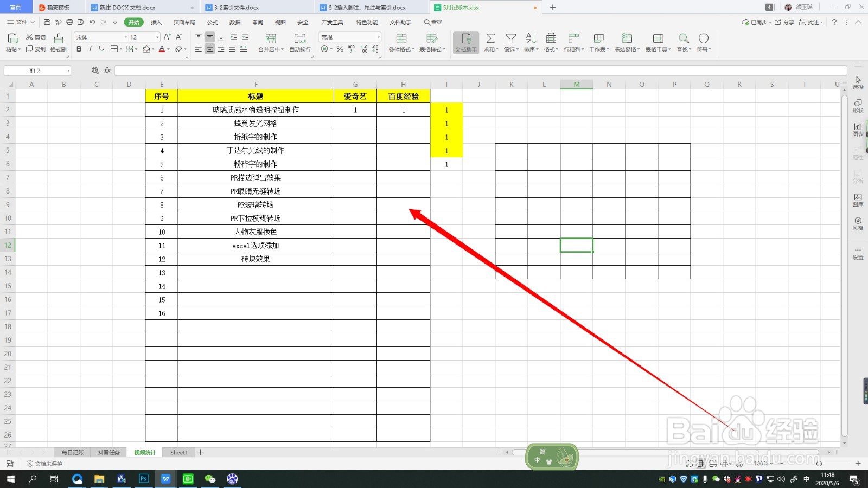Open the font name dropdown
Viewport: 868px width, 488px height.
pos(126,37)
